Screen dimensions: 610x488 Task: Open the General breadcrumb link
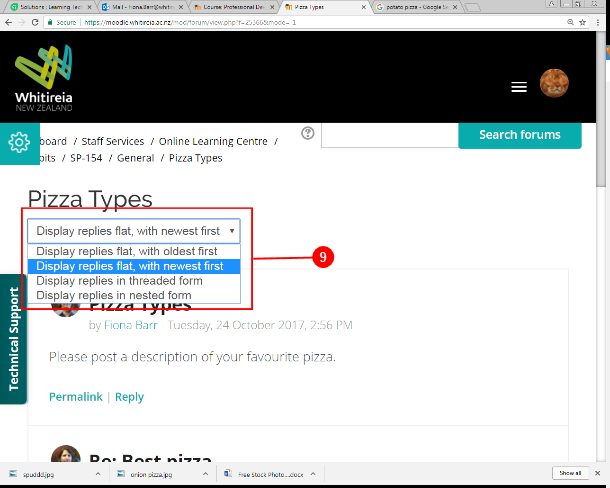pos(135,158)
